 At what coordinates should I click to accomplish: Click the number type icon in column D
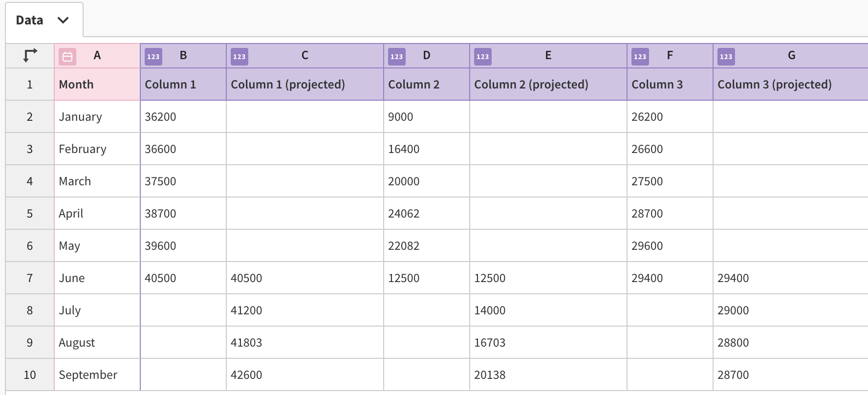[x=397, y=57]
